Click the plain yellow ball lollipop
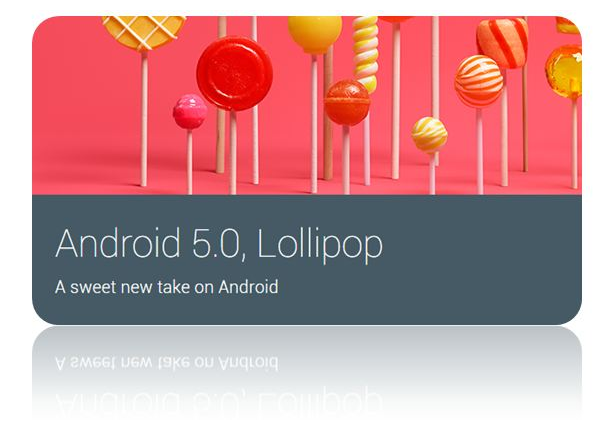The image size is (604, 436). point(315,34)
